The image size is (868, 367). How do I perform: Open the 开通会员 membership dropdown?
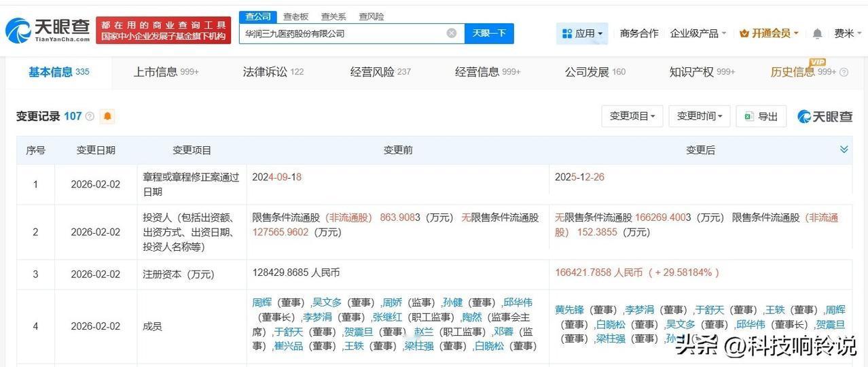[x=769, y=33]
